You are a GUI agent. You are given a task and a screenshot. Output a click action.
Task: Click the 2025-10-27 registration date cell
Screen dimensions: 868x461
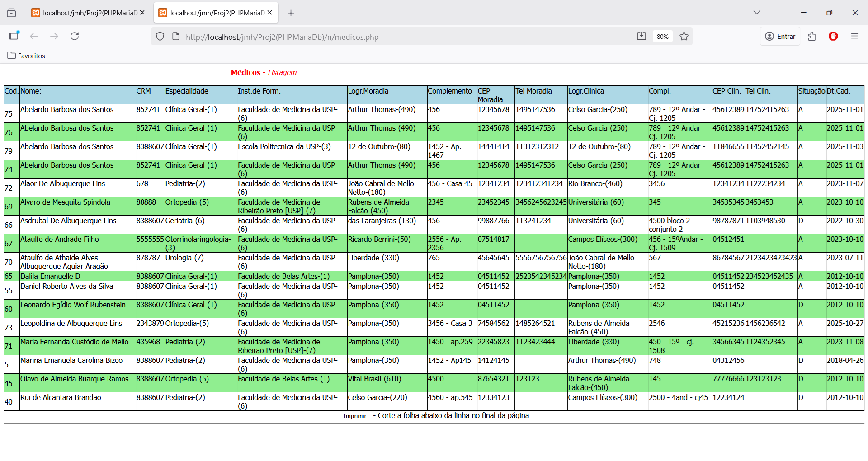coord(845,327)
